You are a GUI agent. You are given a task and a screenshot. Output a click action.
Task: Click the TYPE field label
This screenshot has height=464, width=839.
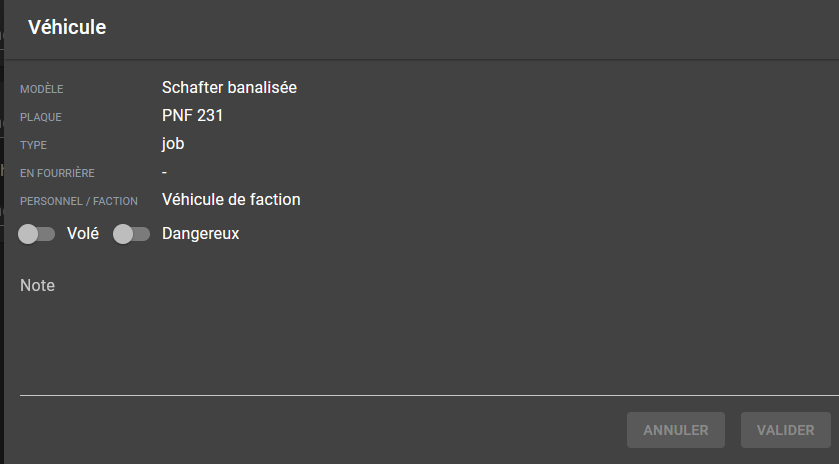click(x=33, y=145)
